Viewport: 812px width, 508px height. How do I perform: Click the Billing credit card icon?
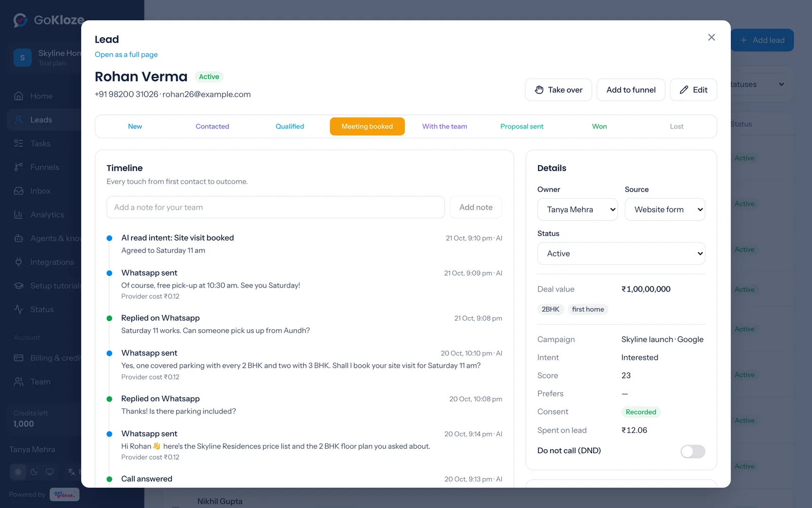[19, 358]
